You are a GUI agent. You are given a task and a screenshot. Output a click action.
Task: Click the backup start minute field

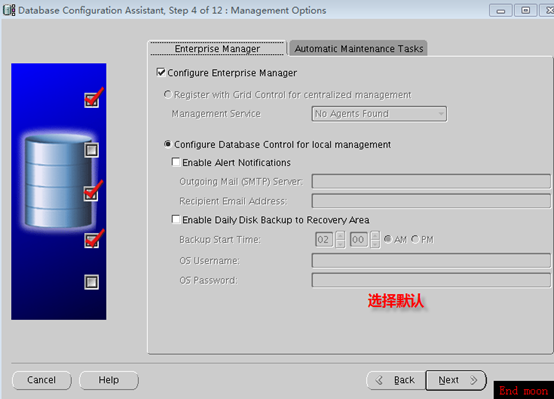(x=359, y=240)
